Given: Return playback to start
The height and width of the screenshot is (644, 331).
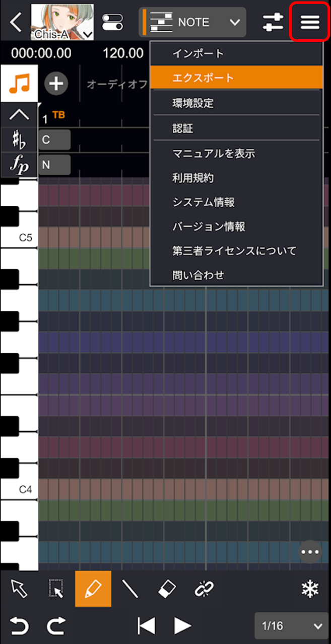Looking at the screenshot, I should point(146,626).
